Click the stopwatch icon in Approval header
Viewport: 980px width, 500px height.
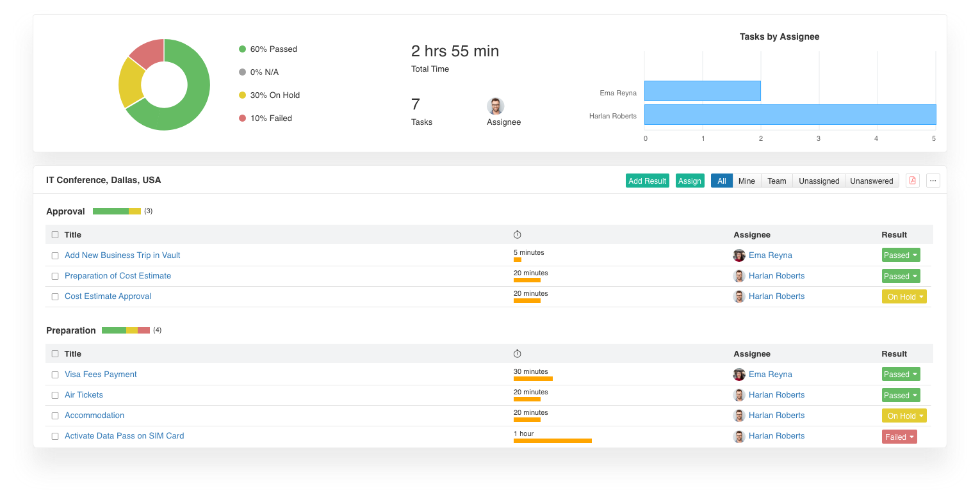(x=518, y=235)
